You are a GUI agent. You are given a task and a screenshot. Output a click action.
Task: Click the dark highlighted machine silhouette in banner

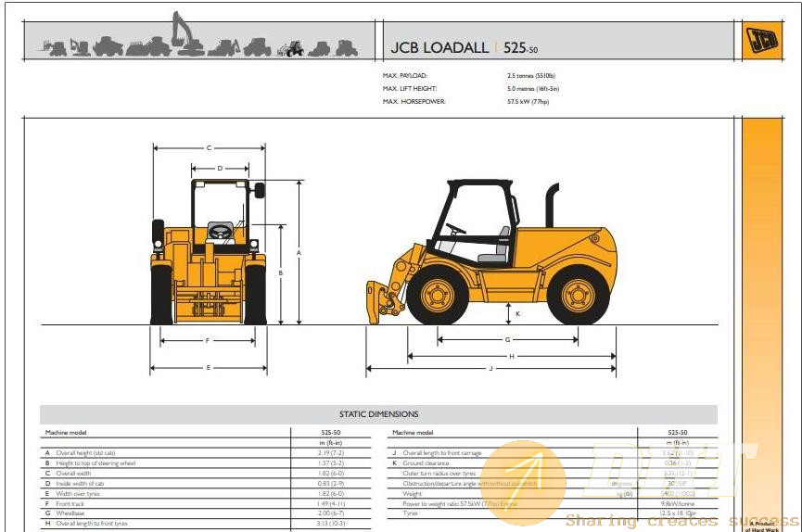(291, 49)
